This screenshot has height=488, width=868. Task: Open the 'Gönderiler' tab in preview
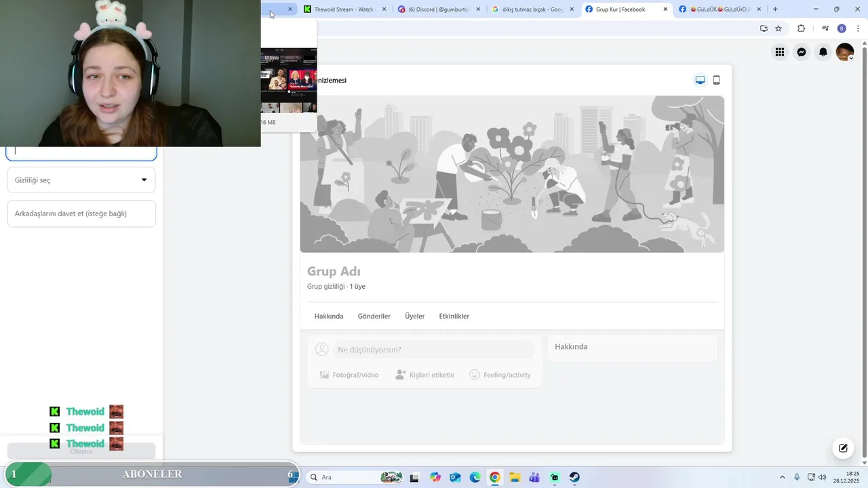pyautogui.click(x=374, y=317)
